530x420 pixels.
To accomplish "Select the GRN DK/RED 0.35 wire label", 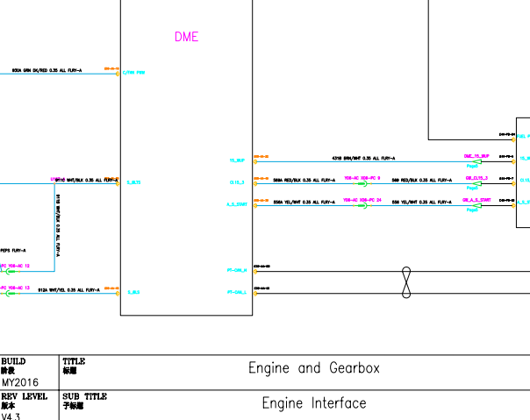I will pos(47,70).
